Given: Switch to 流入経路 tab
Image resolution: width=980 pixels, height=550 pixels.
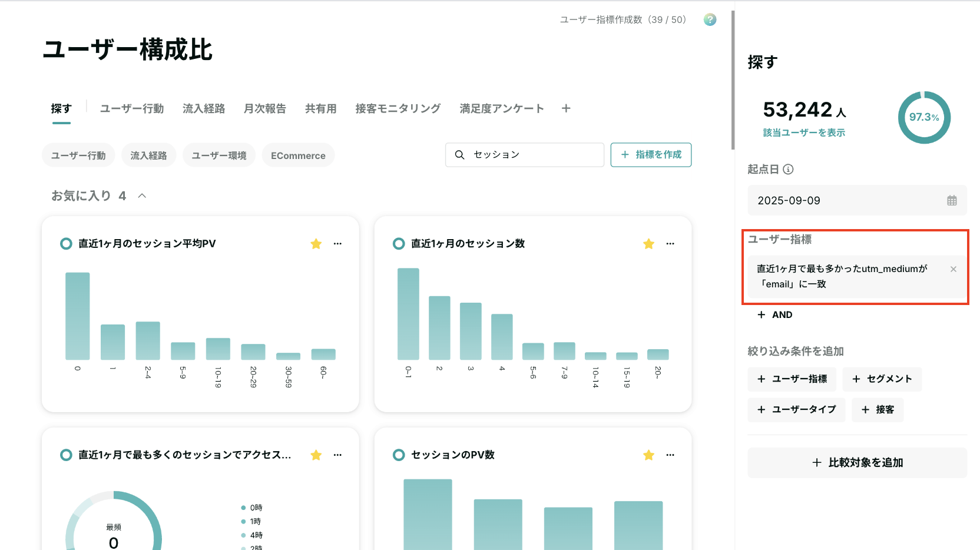Looking at the screenshot, I should 204,109.
